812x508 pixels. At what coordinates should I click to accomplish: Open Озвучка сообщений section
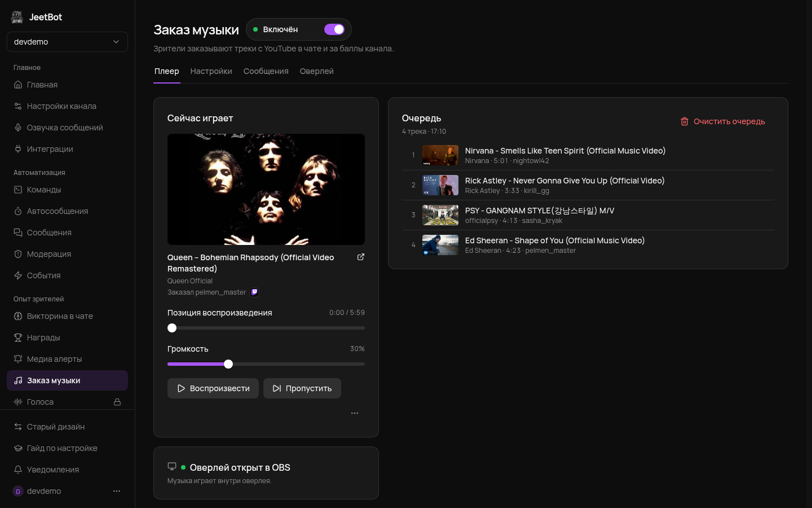click(x=67, y=128)
